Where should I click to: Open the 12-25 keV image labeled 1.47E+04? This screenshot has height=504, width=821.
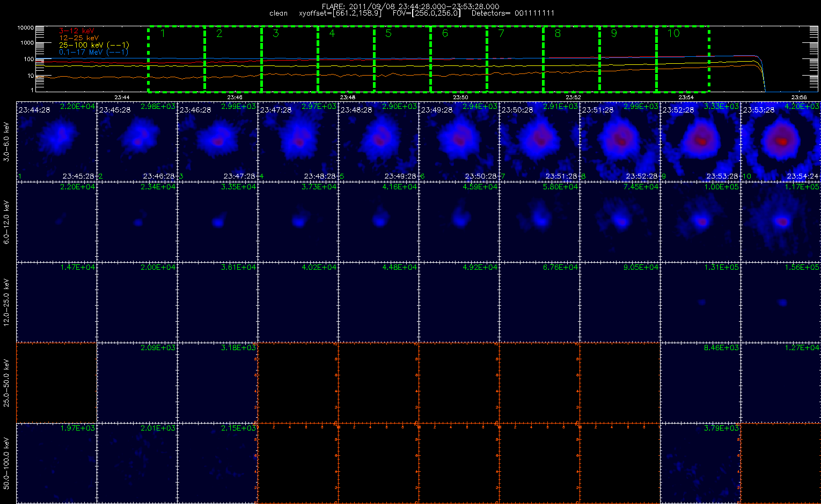[x=57, y=302]
